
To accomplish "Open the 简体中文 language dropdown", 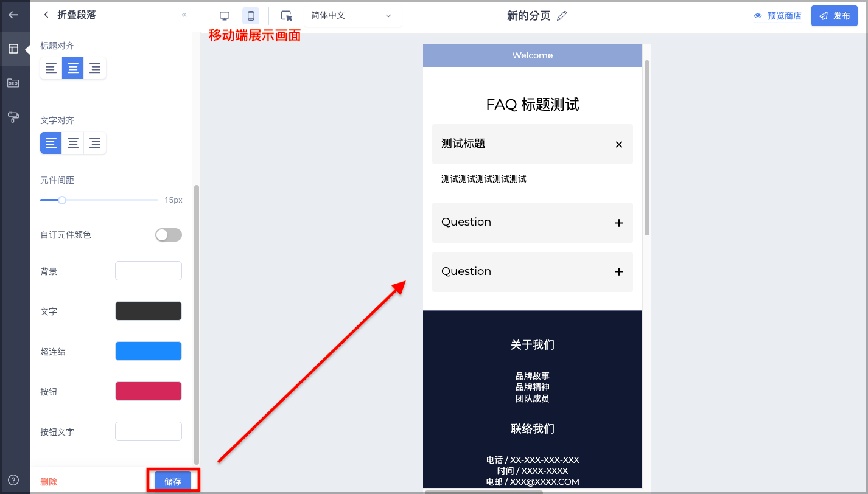I will pyautogui.click(x=352, y=16).
